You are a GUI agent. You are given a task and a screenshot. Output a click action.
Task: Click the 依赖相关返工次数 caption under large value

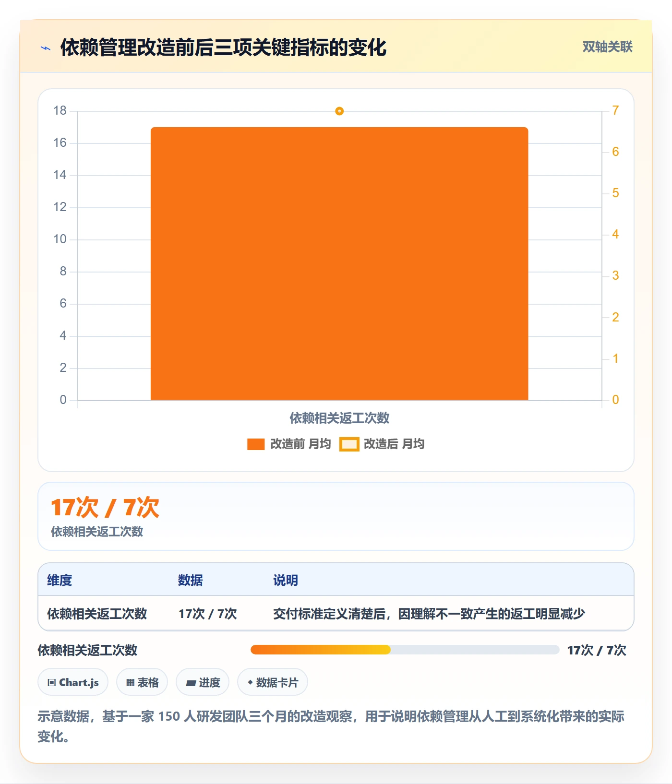coord(97,532)
